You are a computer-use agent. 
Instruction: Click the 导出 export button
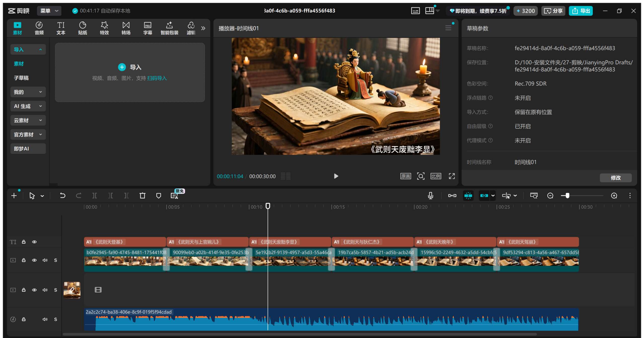[581, 11]
